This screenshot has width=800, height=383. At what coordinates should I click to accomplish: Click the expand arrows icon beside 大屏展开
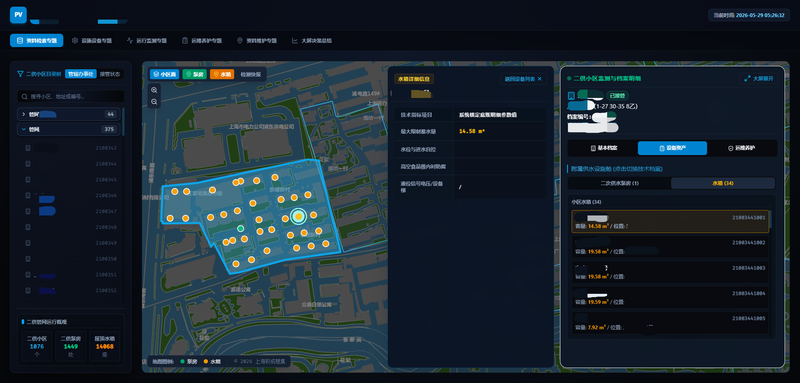point(747,79)
